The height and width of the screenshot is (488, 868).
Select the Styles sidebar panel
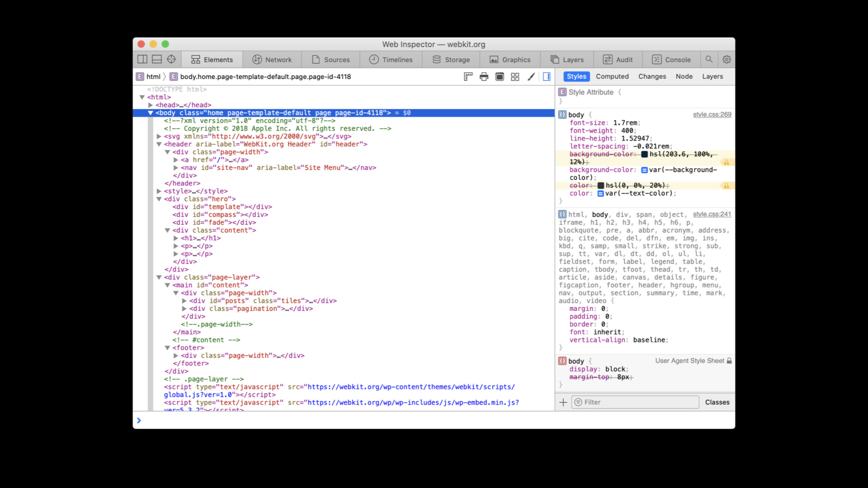point(576,77)
